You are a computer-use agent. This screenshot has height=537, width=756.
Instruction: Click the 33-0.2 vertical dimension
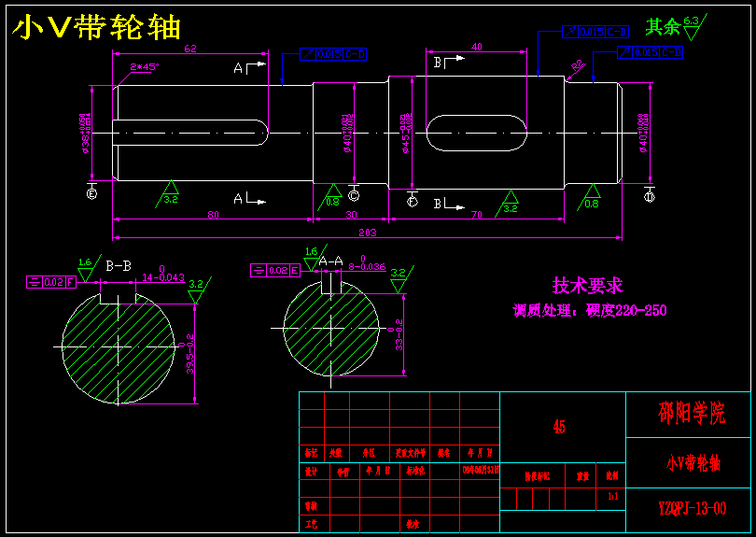[397, 334]
